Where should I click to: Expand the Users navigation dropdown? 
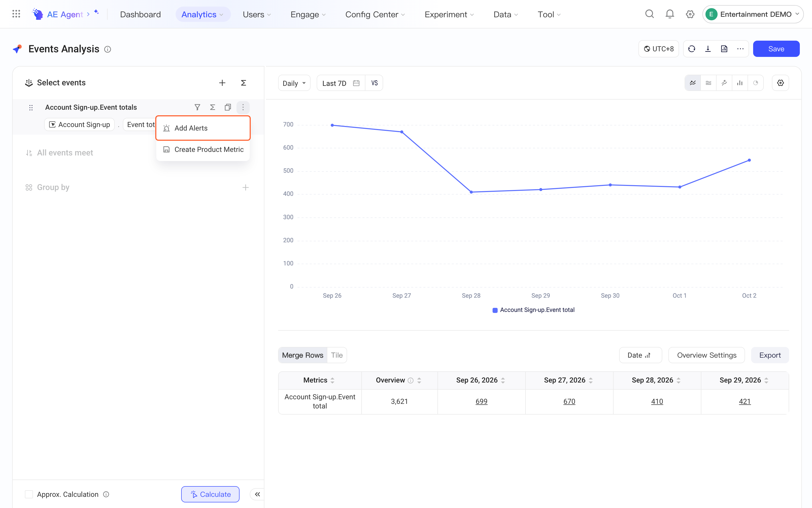[x=257, y=14]
